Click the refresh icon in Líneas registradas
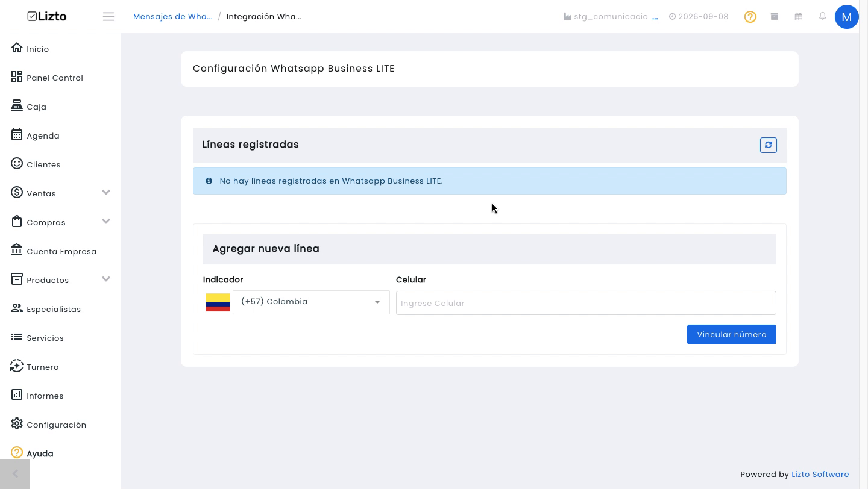This screenshot has height=489, width=868. coord(768,145)
